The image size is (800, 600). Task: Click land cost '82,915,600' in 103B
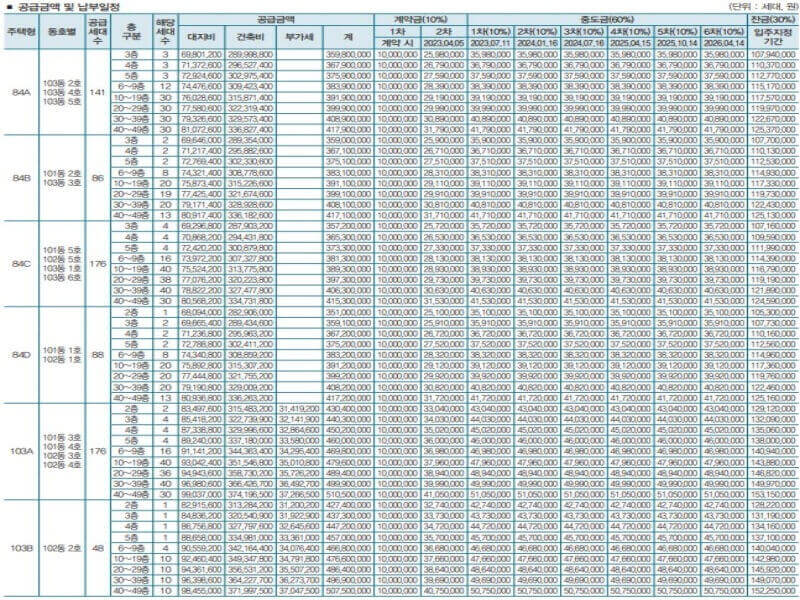click(x=201, y=505)
